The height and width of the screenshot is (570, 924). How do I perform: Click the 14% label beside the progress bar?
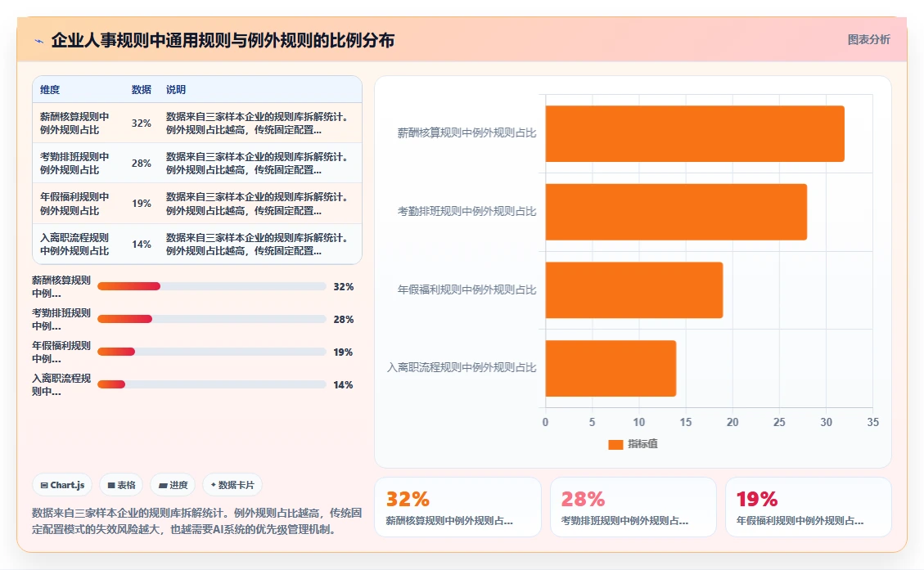point(344,385)
